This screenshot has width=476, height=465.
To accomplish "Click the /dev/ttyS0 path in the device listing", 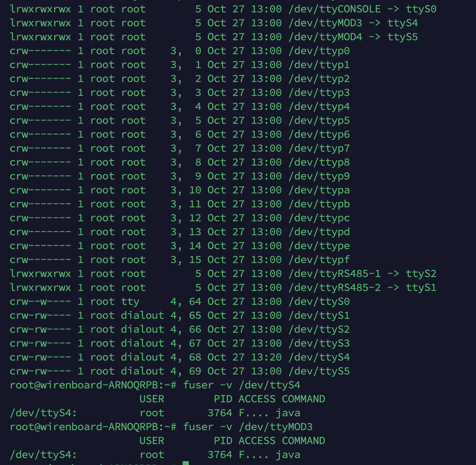I will pyautogui.click(x=319, y=301).
